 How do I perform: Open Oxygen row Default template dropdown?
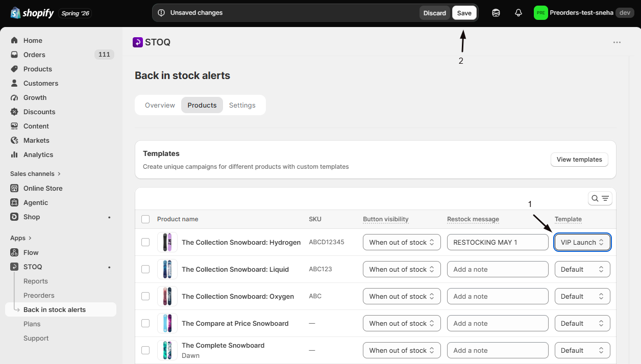pyautogui.click(x=582, y=296)
